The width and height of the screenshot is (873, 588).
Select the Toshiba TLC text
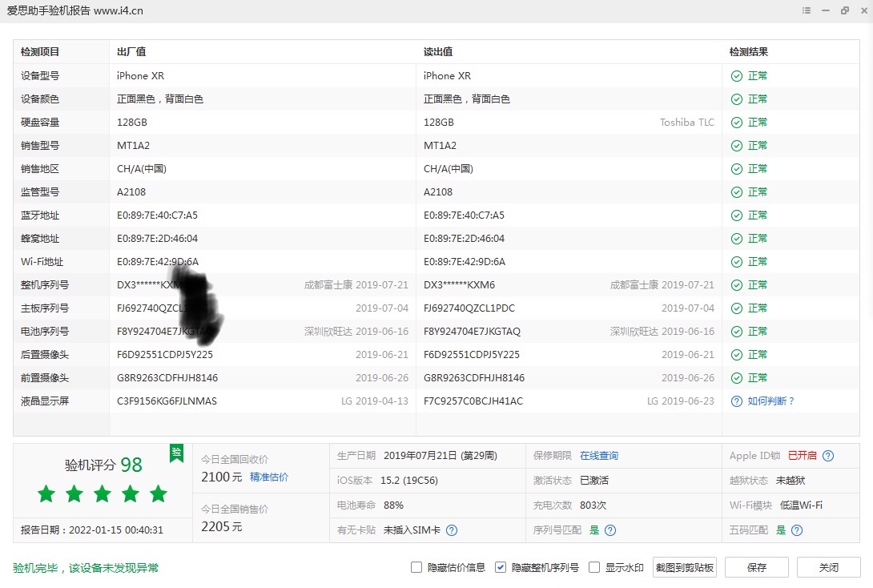687,123
